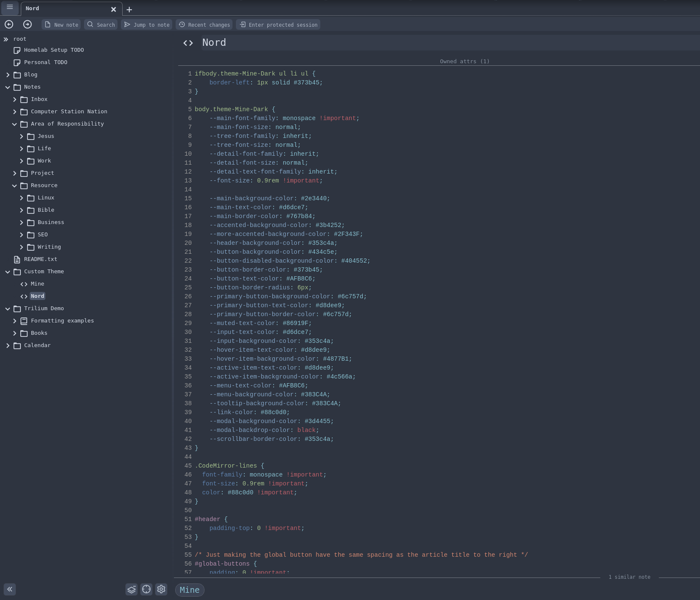Screen dimensions: 700x600
Task: Expand the Work folder
Action: [21, 161]
